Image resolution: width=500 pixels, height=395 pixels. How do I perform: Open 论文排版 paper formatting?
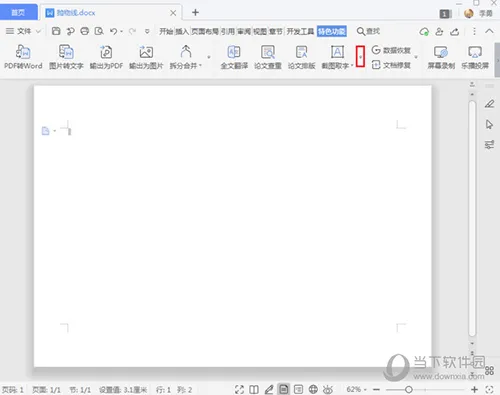[x=301, y=57]
